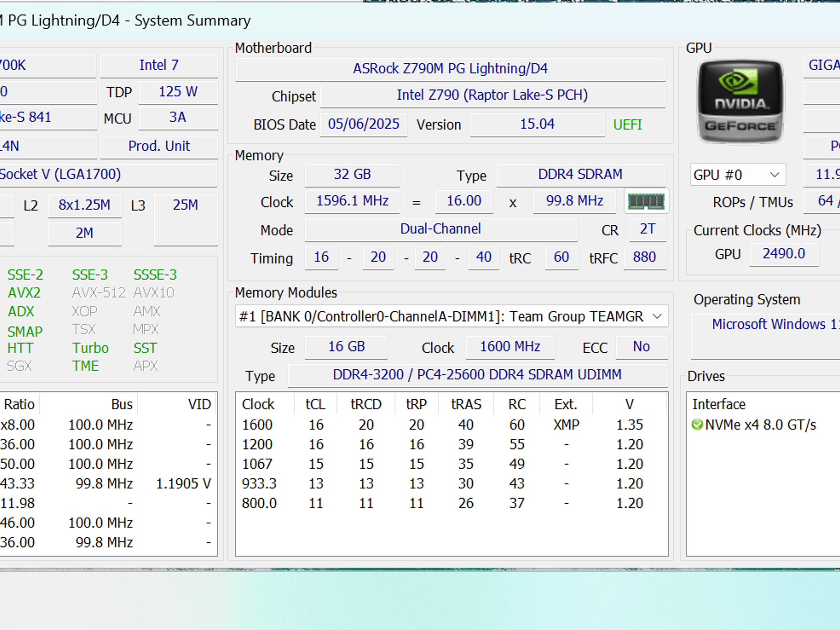The image size is (840, 630).
Task: Select the 1600 XMP timing row
Action: tap(452, 425)
